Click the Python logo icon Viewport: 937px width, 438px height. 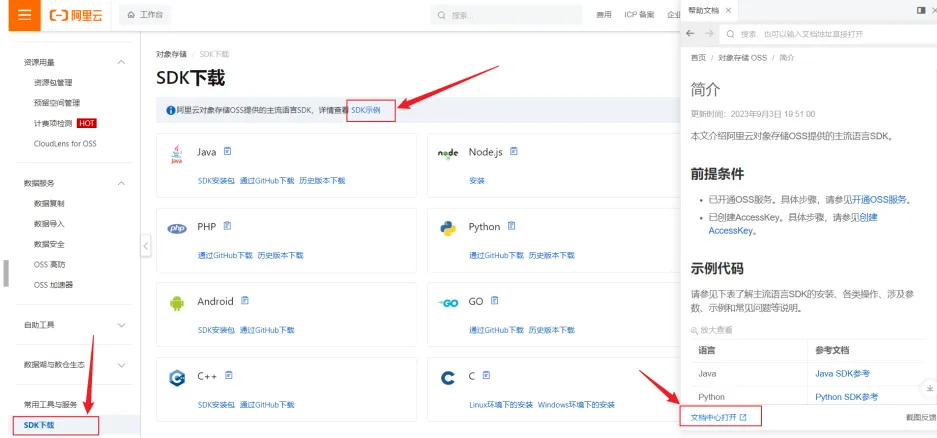[448, 228]
